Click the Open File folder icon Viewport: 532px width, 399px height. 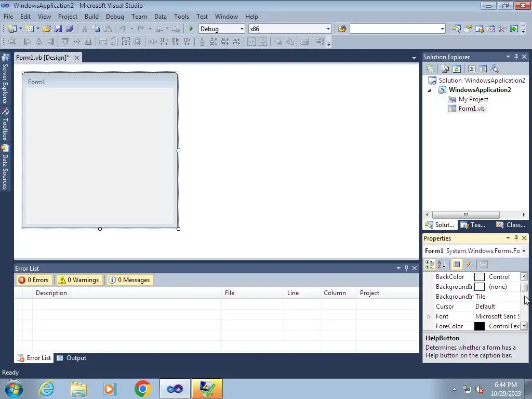[46, 29]
